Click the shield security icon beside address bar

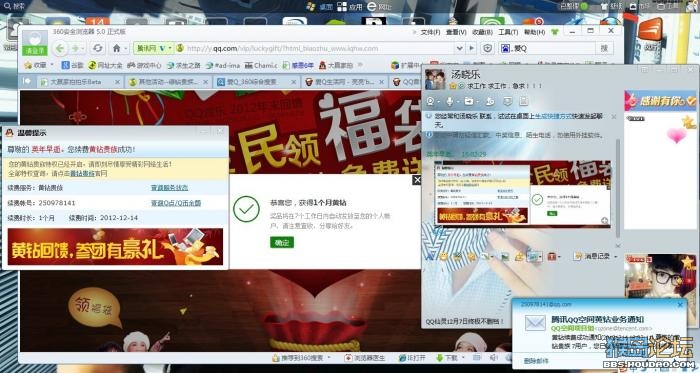coord(488,48)
